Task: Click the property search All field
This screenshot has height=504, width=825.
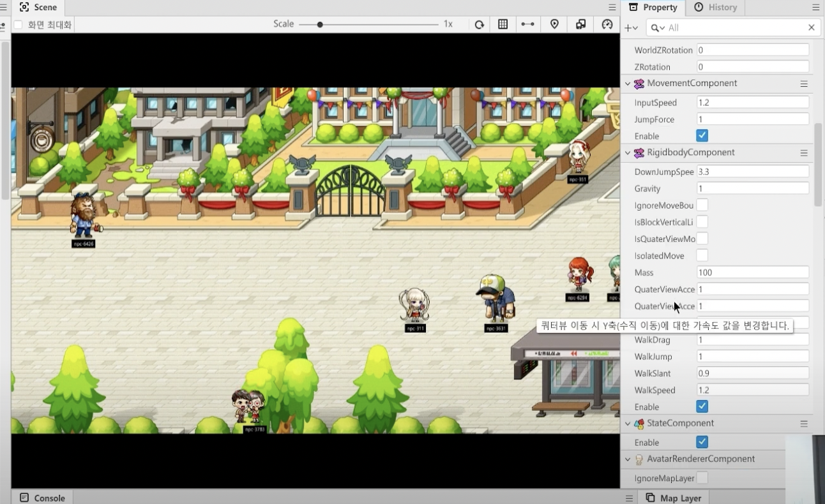Action: point(734,27)
